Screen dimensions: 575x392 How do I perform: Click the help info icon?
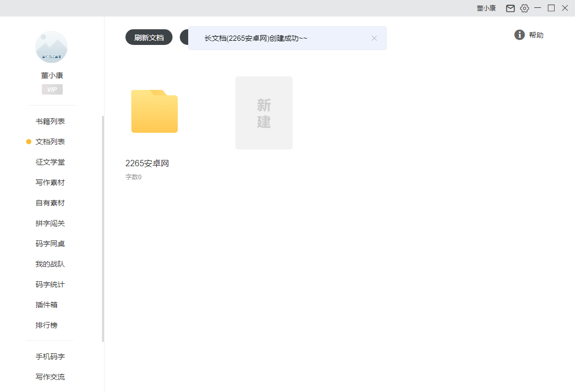point(519,34)
